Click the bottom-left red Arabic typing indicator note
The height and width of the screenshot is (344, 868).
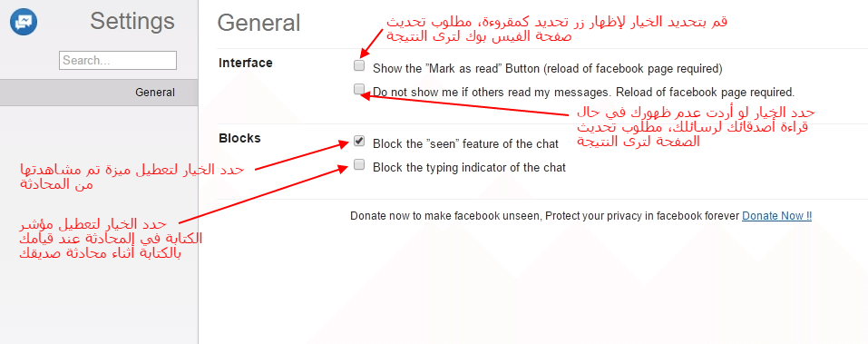tap(111, 240)
